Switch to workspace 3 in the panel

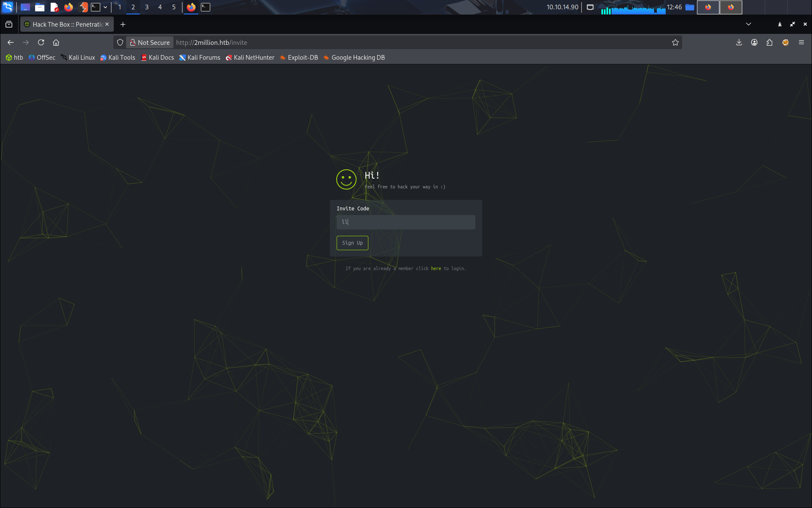tap(146, 7)
